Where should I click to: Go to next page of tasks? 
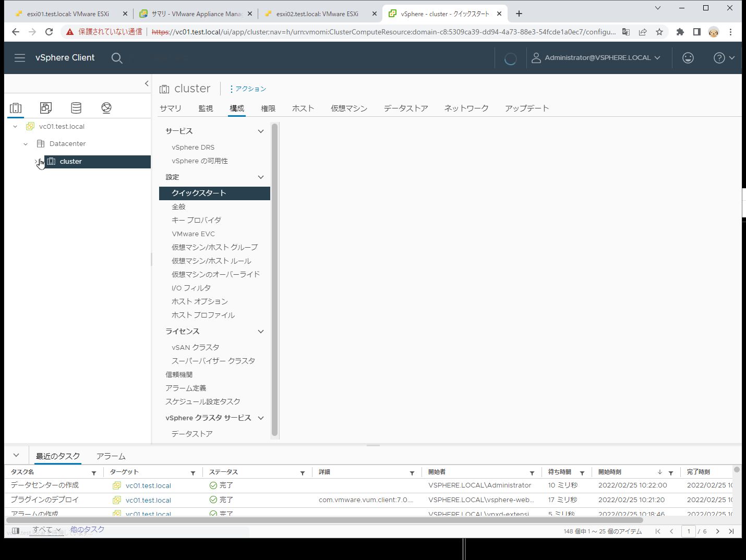click(718, 532)
